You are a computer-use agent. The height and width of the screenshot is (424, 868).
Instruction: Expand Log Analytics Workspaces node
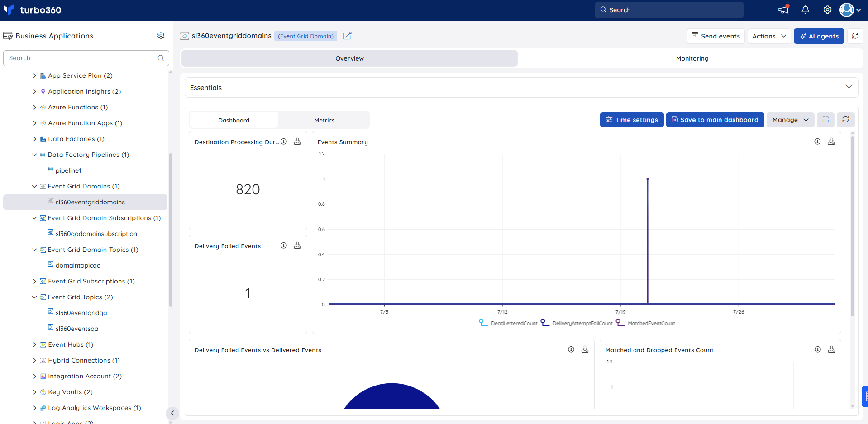tap(35, 408)
